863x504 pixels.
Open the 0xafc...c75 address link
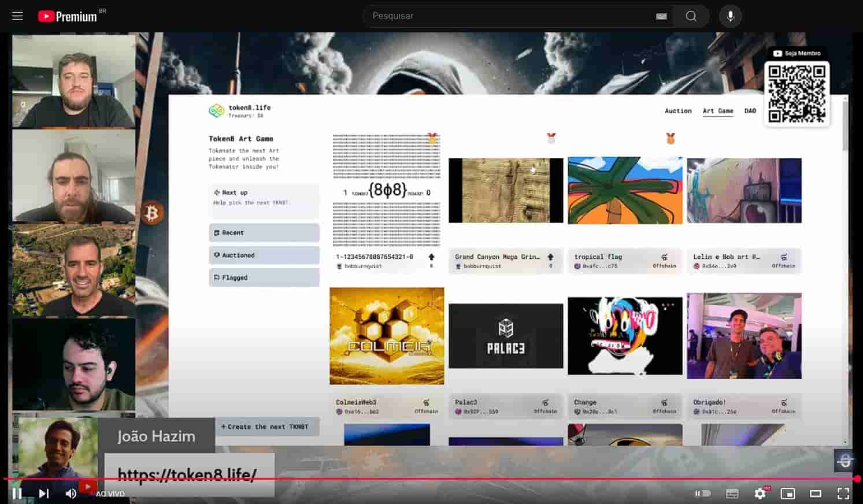(599, 266)
